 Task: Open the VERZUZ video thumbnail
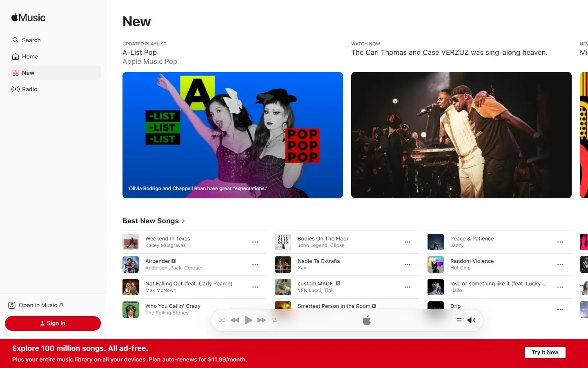point(461,135)
